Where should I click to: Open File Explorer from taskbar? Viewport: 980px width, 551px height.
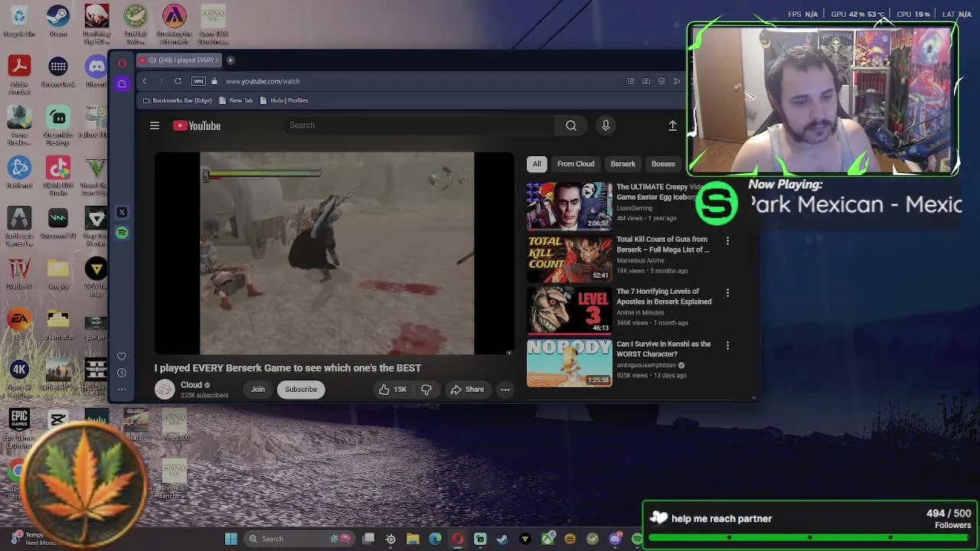tap(413, 539)
